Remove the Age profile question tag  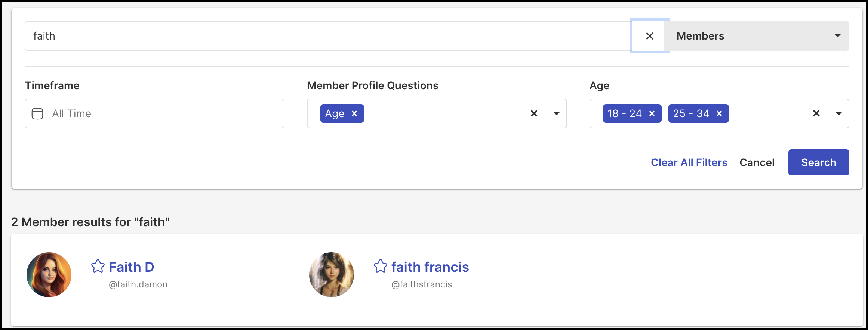click(354, 113)
